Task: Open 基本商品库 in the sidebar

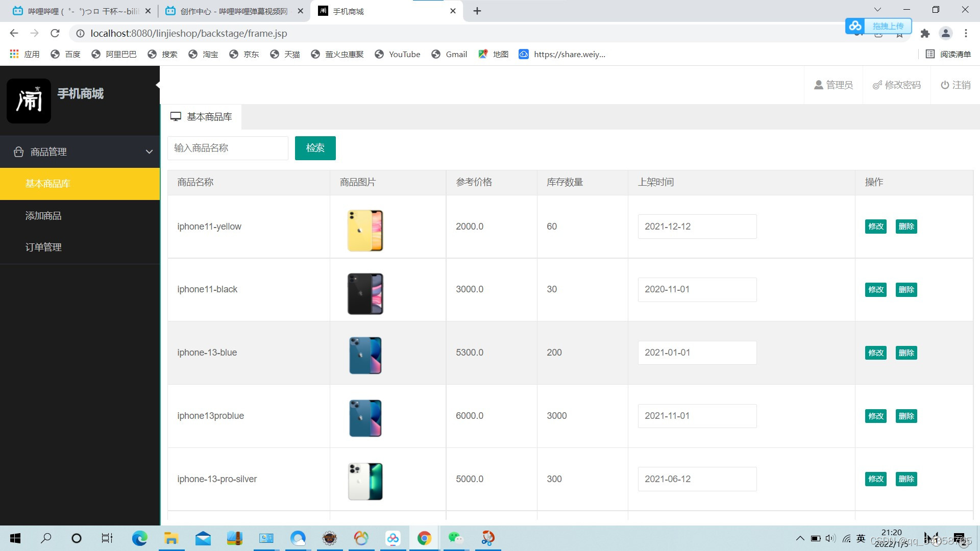Action: (80, 184)
